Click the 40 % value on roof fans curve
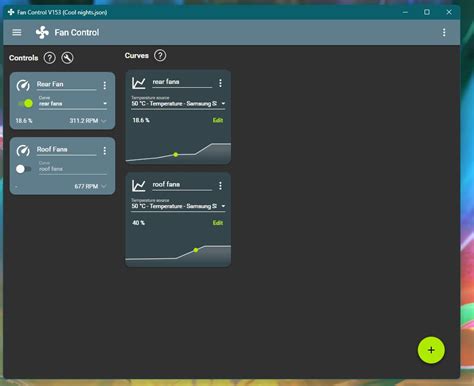 coord(139,223)
